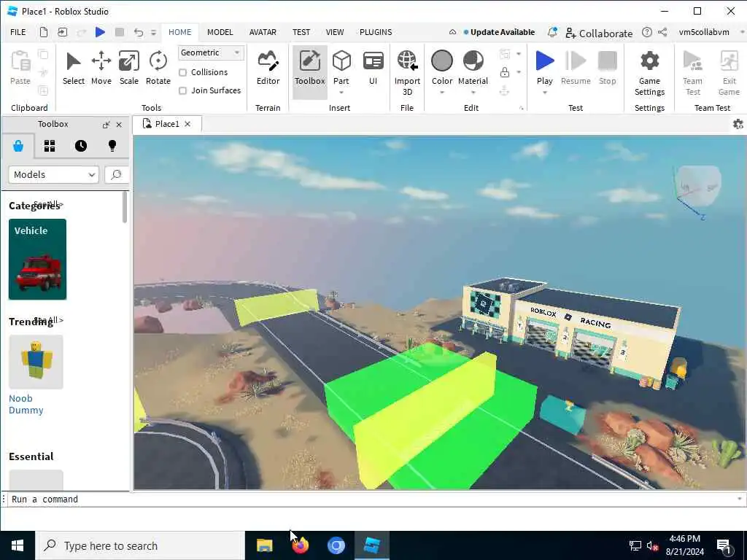The height and width of the screenshot is (560, 747).
Task: Expand the Part dropdown arrow
Action: tap(341, 93)
